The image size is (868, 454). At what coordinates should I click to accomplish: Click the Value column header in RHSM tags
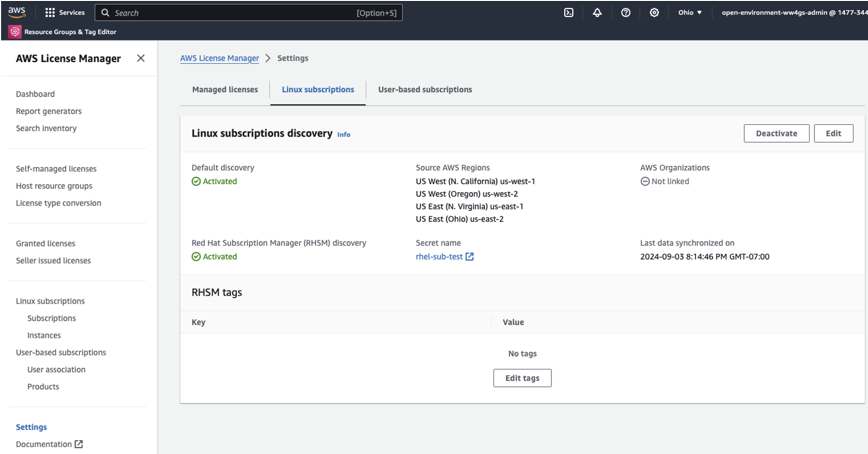point(513,322)
